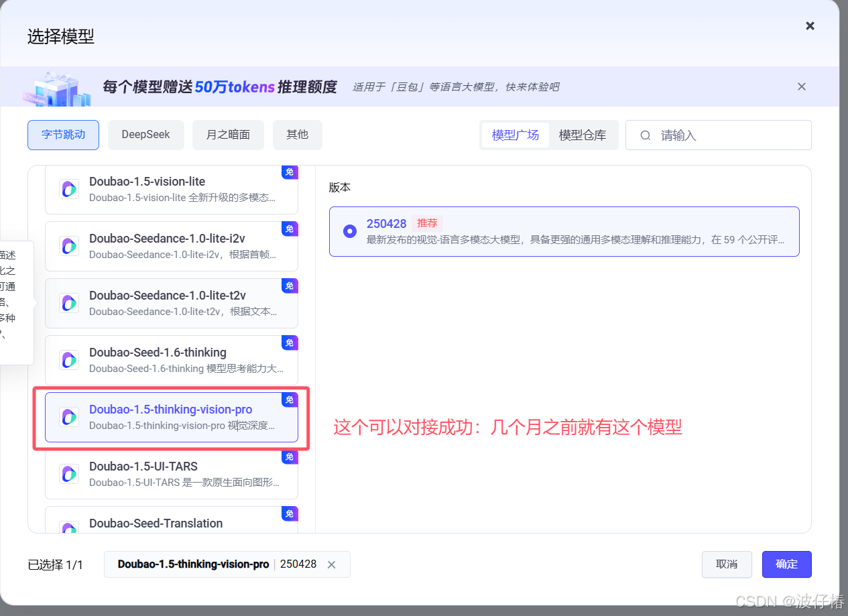Select the 其他 vendor filter
The height and width of the screenshot is (616, 848).
(x=297, y=135)
